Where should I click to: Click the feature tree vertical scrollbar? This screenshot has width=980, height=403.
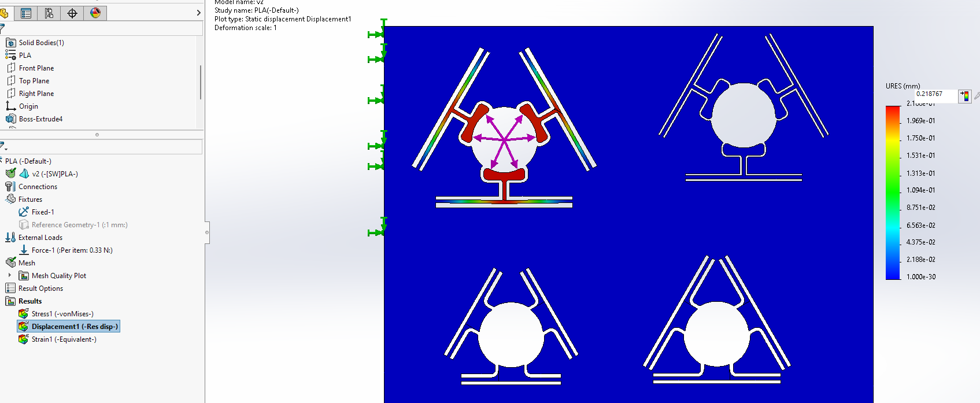[x=201, y=82]
